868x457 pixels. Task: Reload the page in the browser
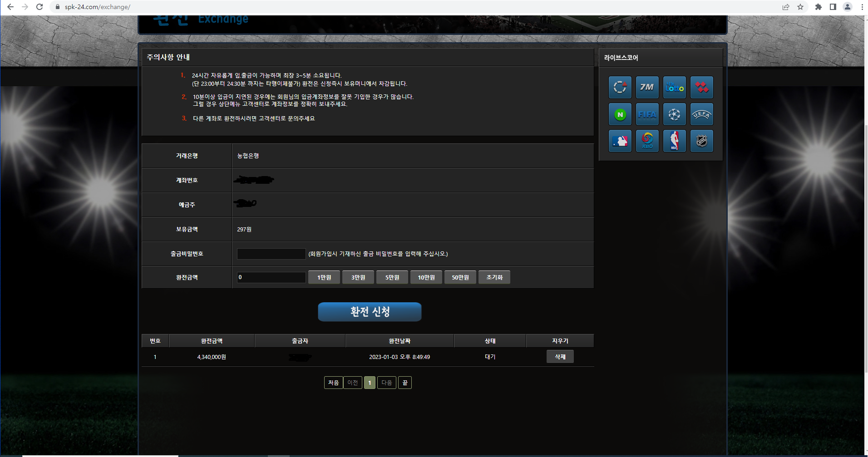pyautogui.click(x=39, y=7)
